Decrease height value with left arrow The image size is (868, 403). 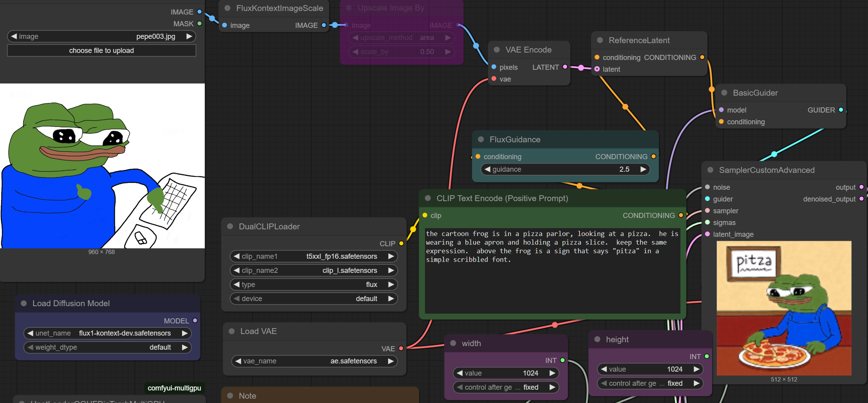[604, 369]
